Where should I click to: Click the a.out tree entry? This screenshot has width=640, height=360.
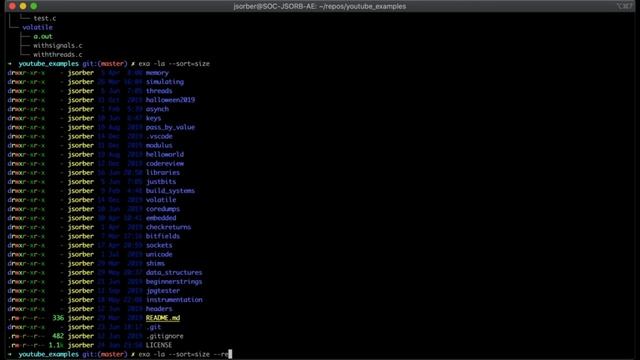pos(43,36)
